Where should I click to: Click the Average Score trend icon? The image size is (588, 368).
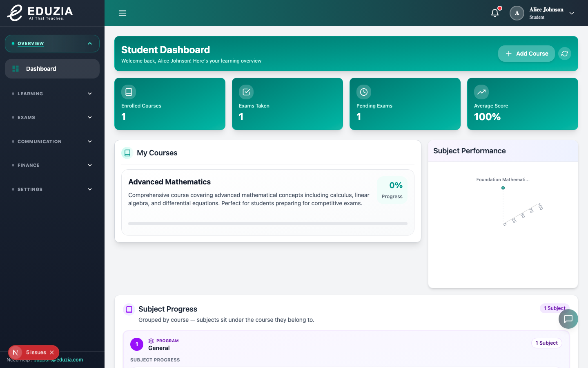[x=481, y=92]
